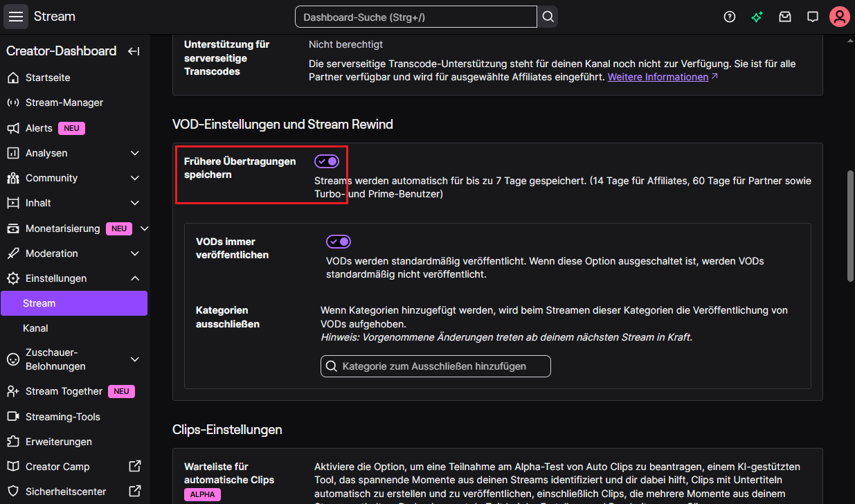This screenshot has width=855, height=504.
Task: Click the Kategorie zum Ausschließen hinzufügen field
Action: pyautogui.click(x=435, y=366)
